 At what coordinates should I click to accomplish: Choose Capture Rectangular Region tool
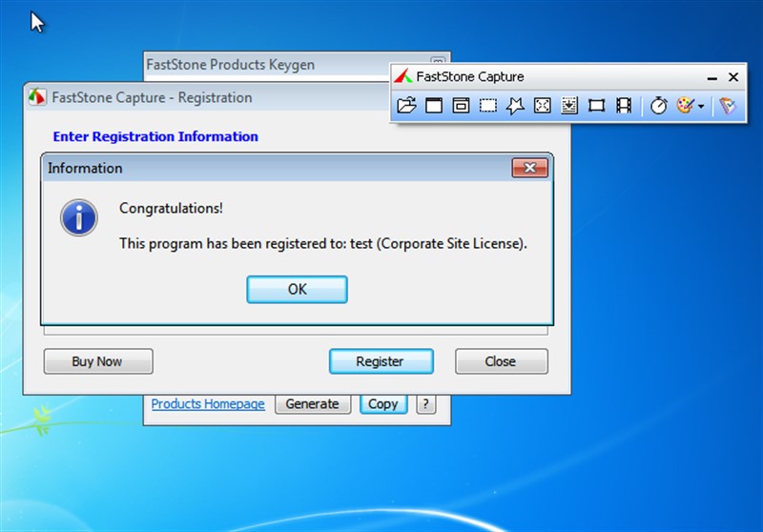(x=488, y=106)
